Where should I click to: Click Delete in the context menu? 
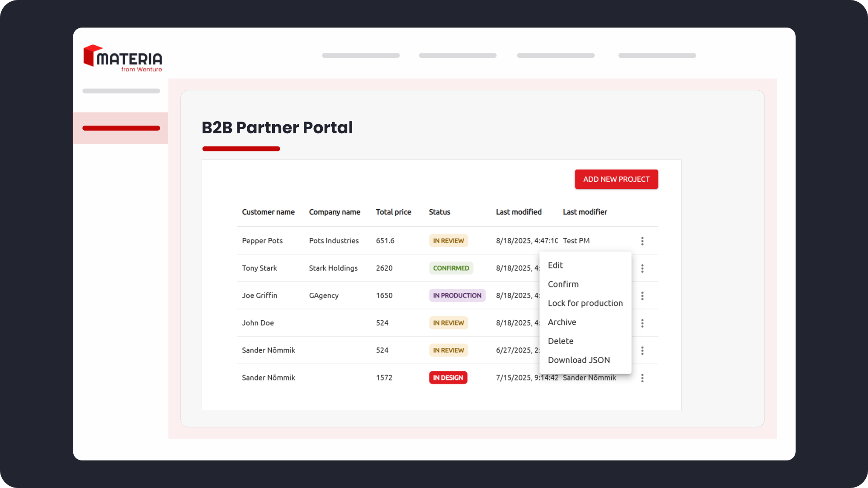tap(561, 341)
